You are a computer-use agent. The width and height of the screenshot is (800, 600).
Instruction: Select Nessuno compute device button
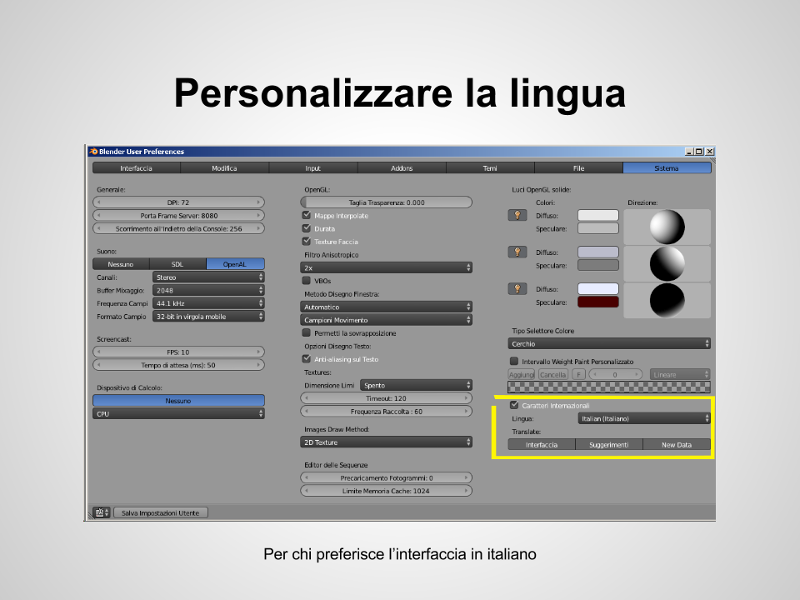coord(179,401)
